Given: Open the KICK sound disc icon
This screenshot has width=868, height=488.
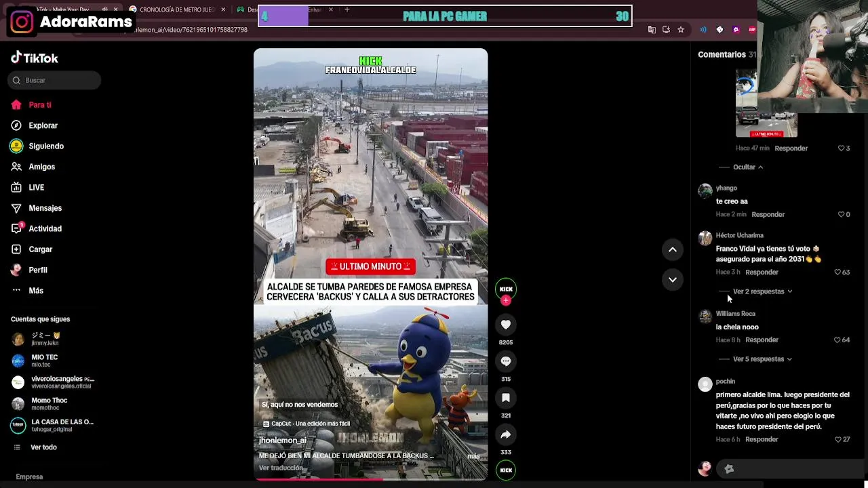Looking at the screenshot, I should pyautogui.click(x=506, y=470).
